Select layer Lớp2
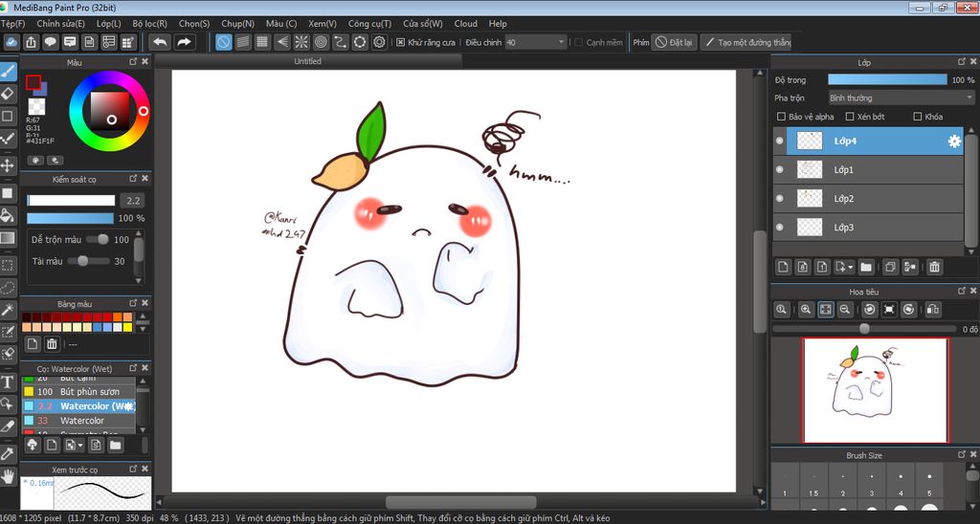 [868, 199]
